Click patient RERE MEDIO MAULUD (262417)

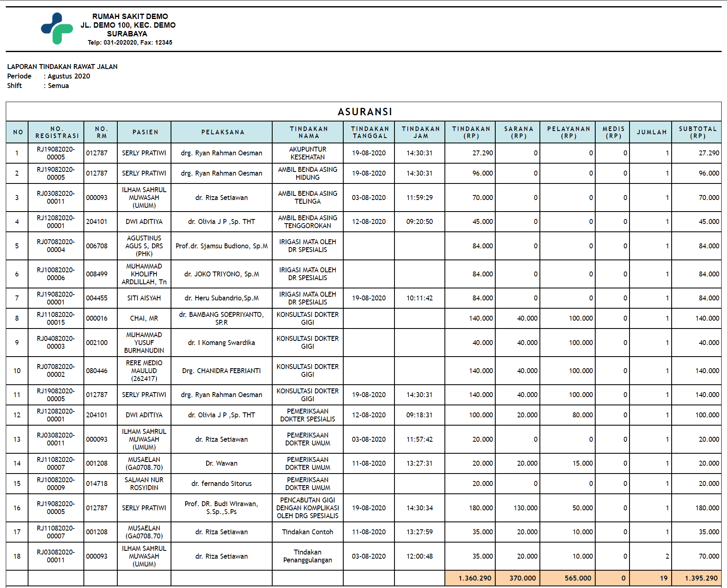(x=144, y=371)
